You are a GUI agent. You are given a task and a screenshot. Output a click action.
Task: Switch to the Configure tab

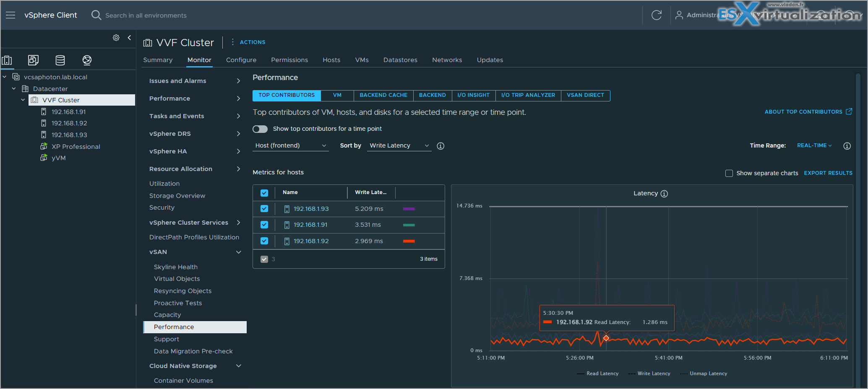tap(241, 60)
